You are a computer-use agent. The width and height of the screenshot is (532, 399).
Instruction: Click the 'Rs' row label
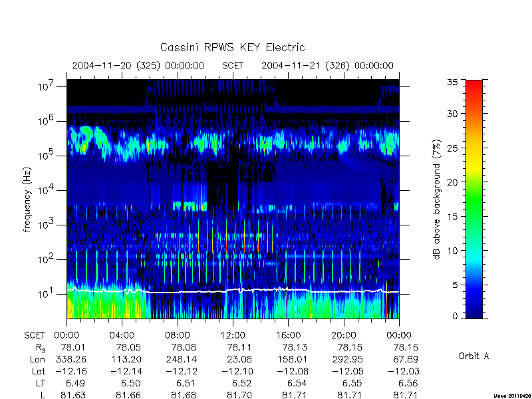coord(41,348)
